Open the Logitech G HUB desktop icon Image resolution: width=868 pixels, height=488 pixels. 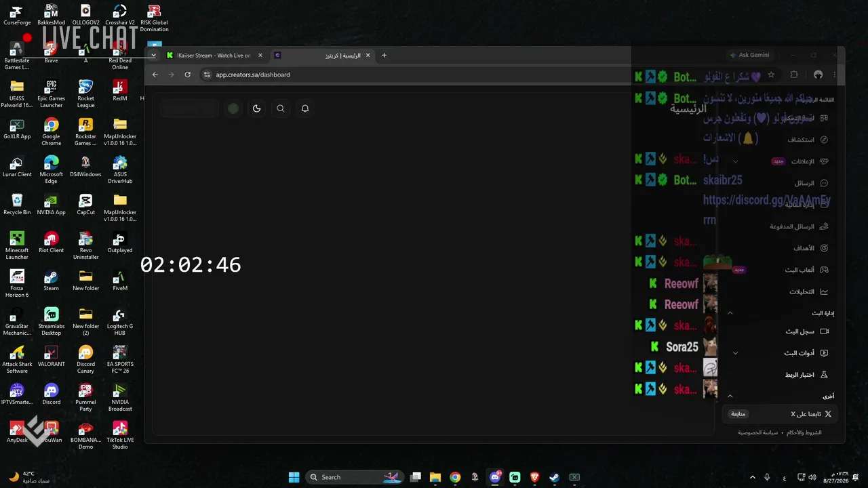[120, 321]
